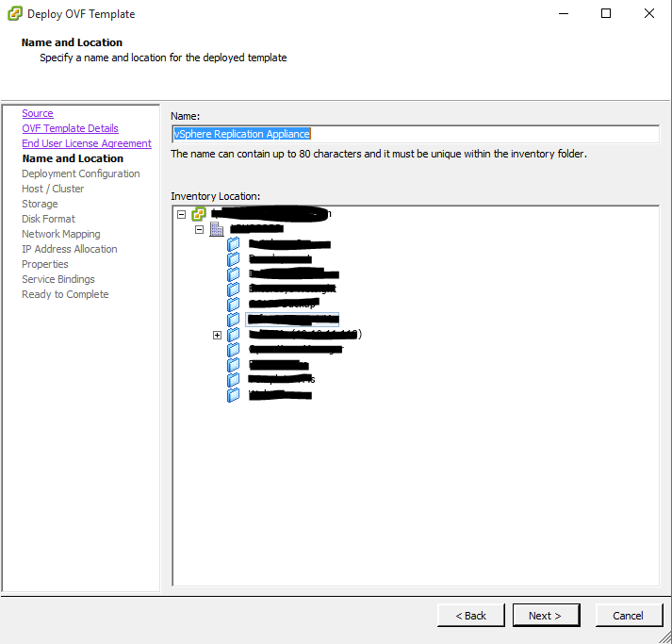The image size is (672, 644).
Task: Click the Network Mapping step label
Action: click(x=61, y=234)
